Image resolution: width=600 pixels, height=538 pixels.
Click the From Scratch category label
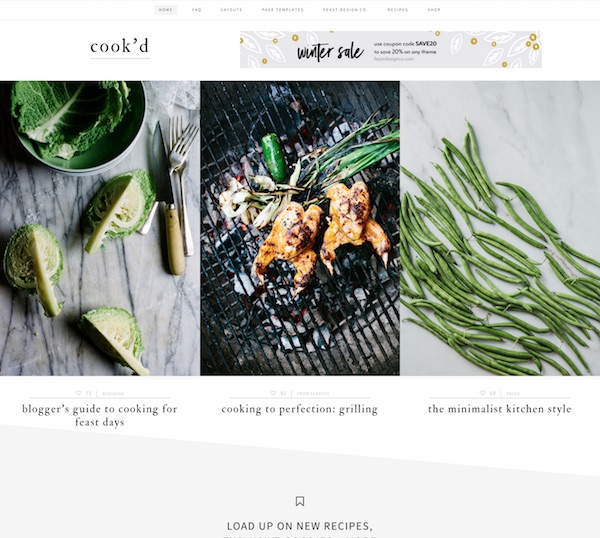click(313, 393)
